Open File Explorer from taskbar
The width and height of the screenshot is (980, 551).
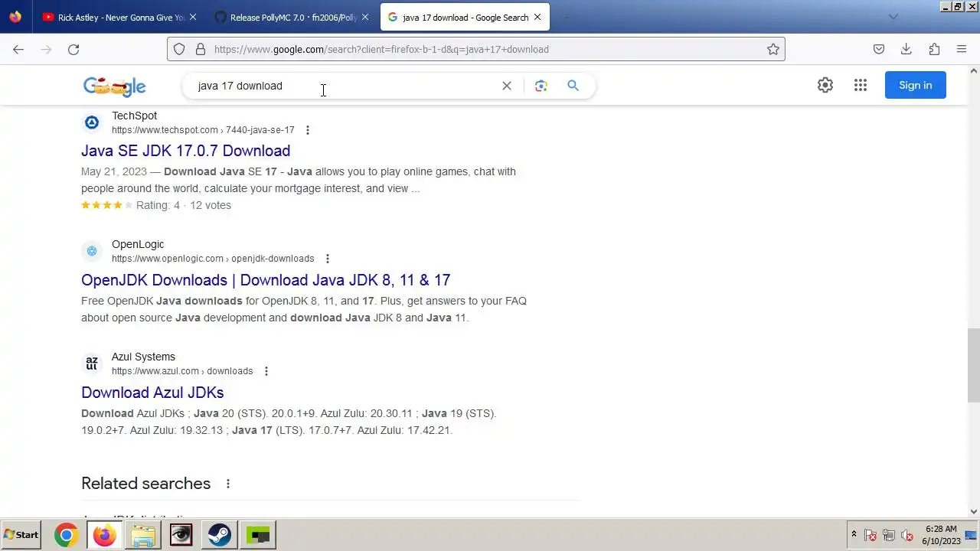pyautogui.click(x=143, y=535)
